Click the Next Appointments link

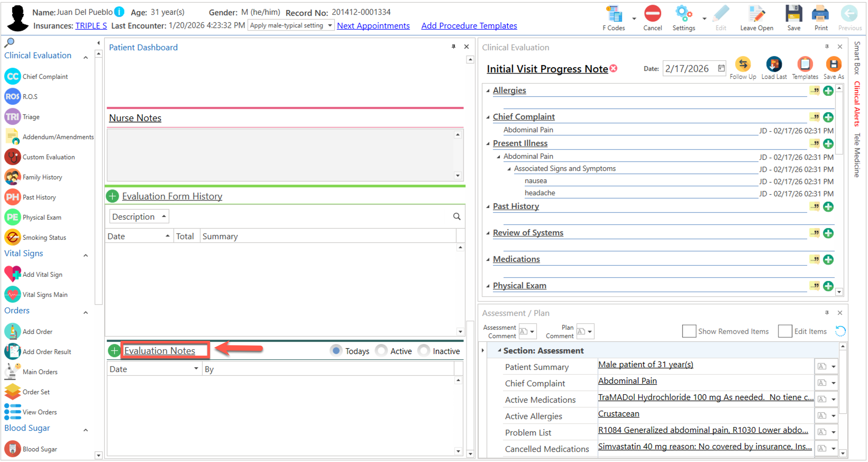click(373, 26)
